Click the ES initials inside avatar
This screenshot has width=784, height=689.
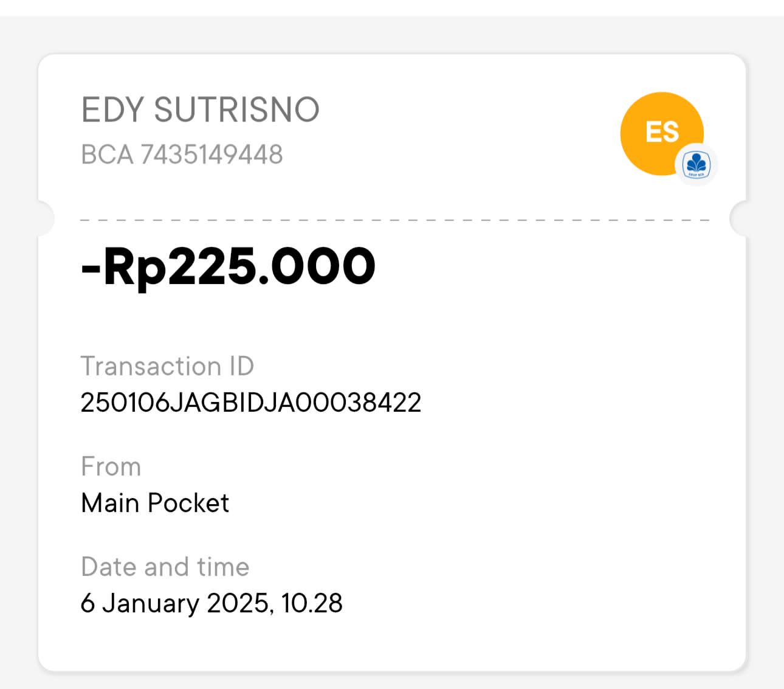(661, 132)
